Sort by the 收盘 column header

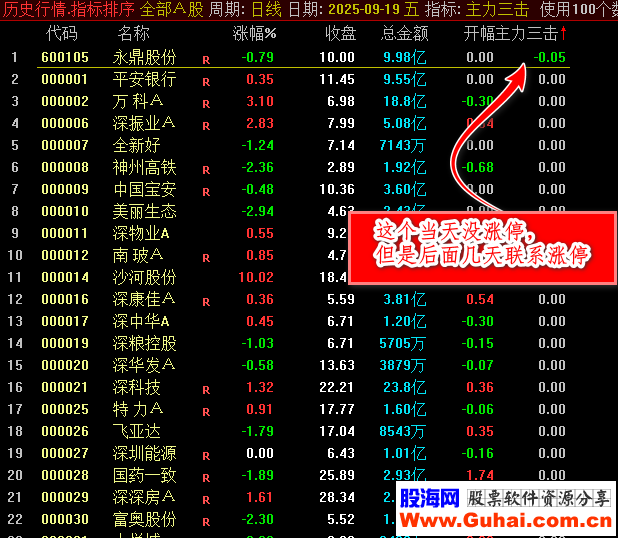click(340, 34)
